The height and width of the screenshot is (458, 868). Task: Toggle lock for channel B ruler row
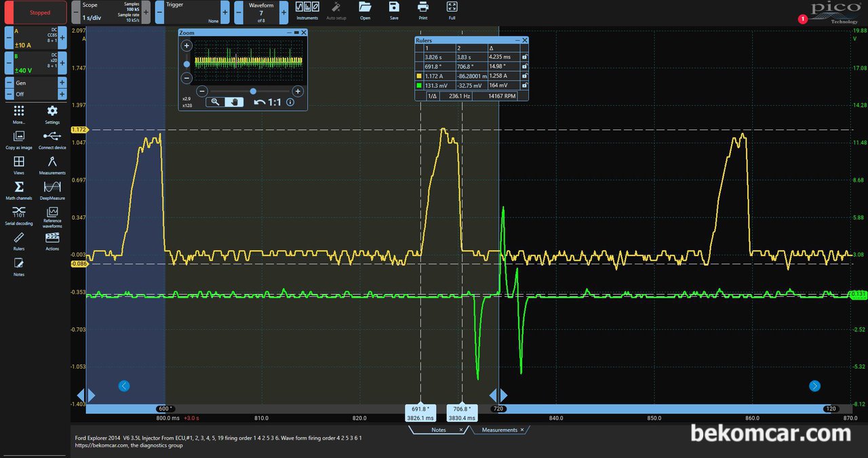coord(524,86)
